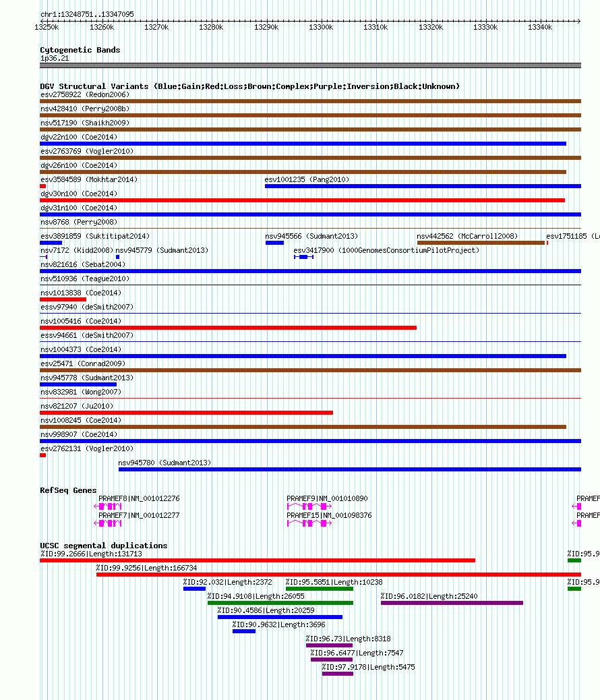The height and width of the screenshot is (700, 600).
Task: Open variant nsv8768 (Perry2008)
Action: coord(79,222)
